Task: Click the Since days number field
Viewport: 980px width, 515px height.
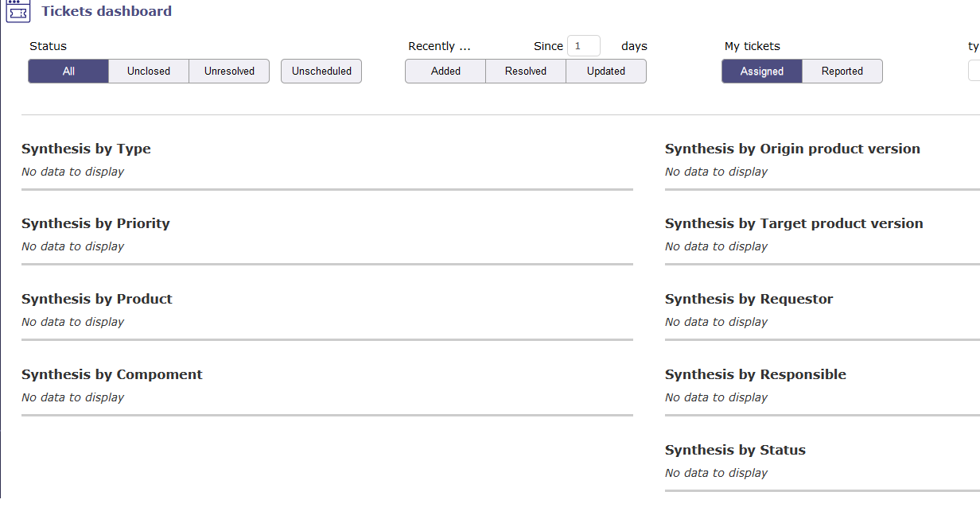Action: [x=583, y=46]
